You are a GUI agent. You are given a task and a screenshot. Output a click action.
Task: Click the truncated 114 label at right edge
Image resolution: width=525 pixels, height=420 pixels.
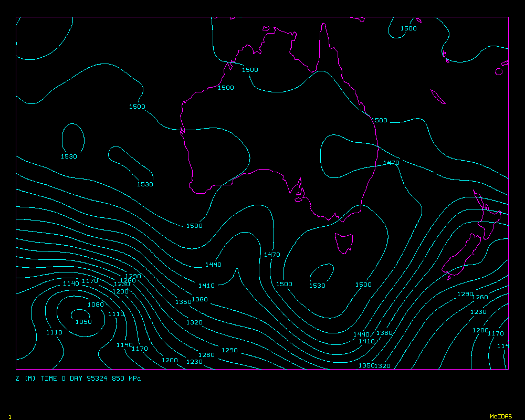click(x=503, y=345)
